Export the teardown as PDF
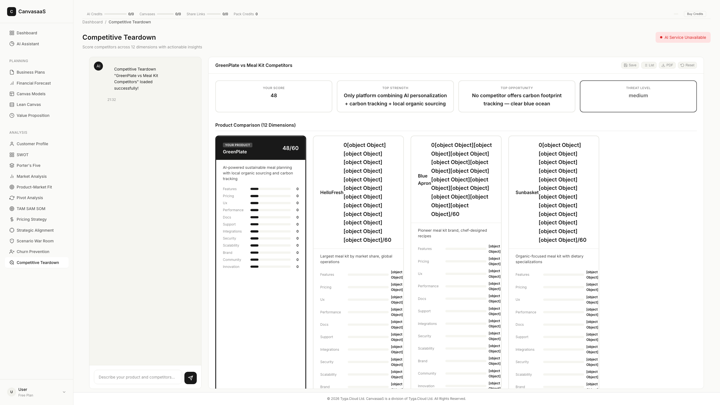This screenshot has height=405, width=720. (x=667, y=65)
